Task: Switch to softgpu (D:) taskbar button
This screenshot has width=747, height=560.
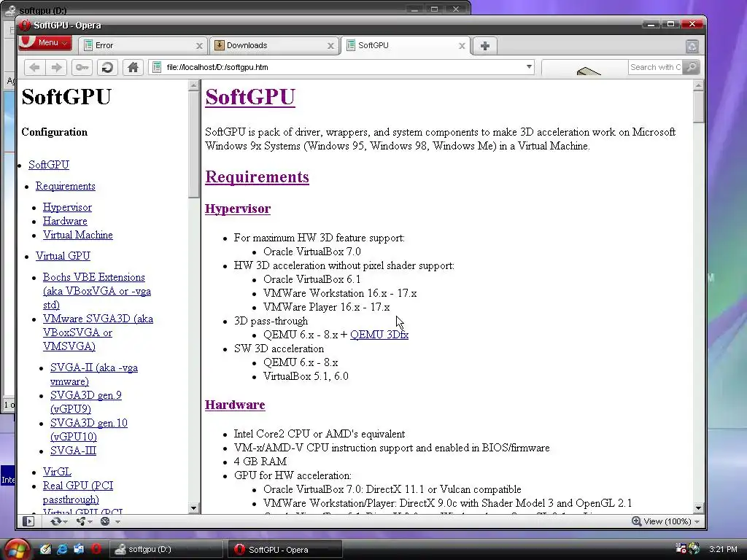Action: (166, 549)
